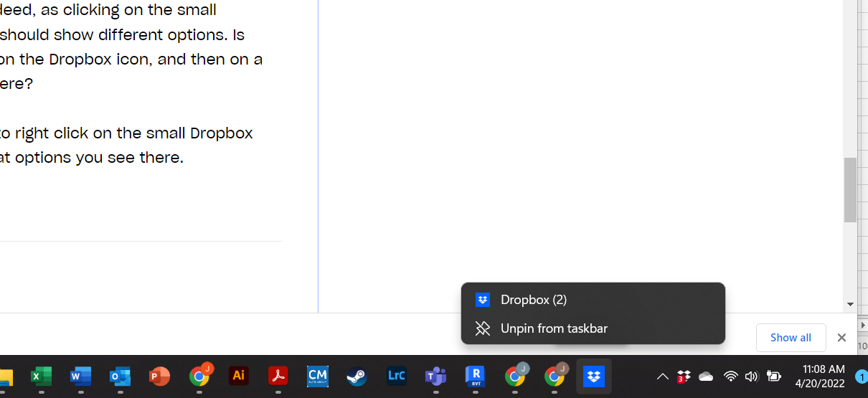Screen dimensions: 868x398
Task: Open the Chrome icon right of Revit
Action: (515, 375)
